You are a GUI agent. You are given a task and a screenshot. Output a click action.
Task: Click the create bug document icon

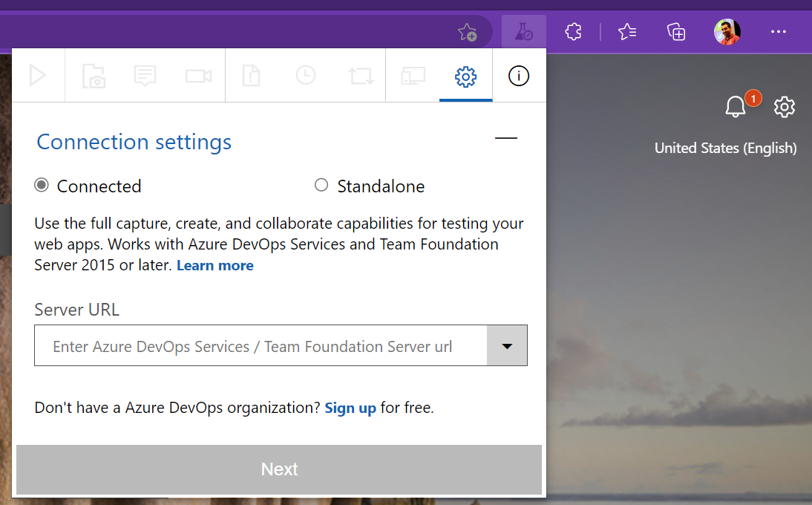252,76
